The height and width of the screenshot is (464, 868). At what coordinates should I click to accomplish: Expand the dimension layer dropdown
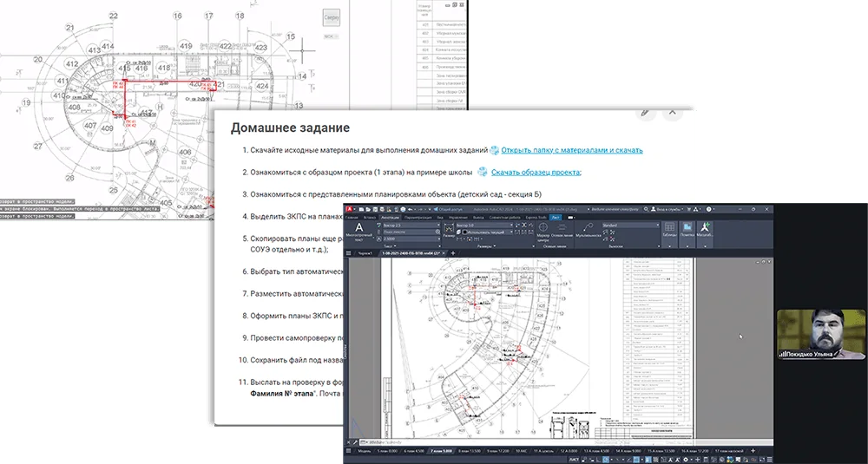[x=511, y=232]
